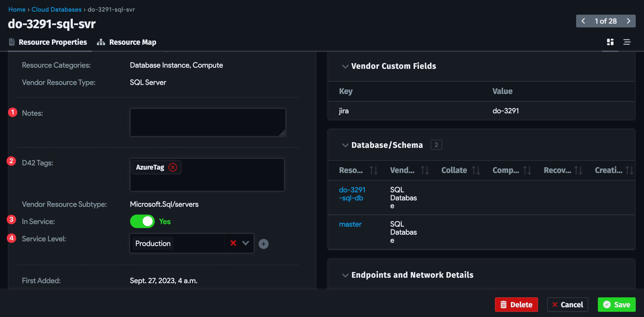Add another service level with the plus icon

263,243
